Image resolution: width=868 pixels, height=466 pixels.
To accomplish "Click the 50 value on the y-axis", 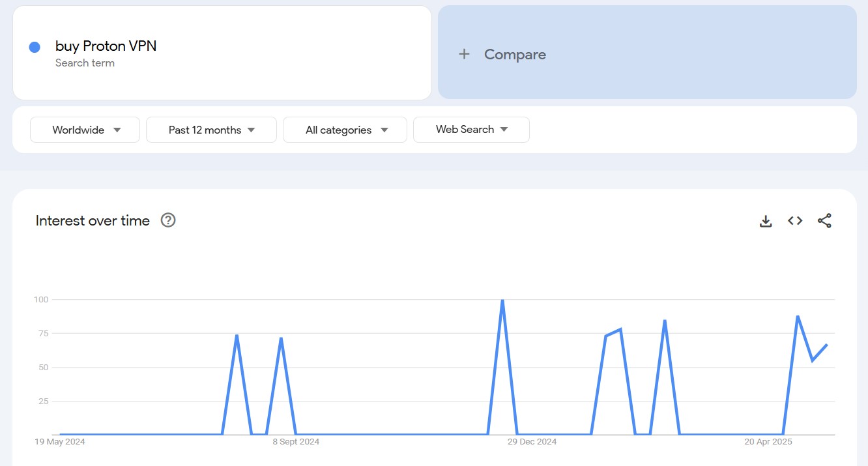I will [x=44, y=368].
